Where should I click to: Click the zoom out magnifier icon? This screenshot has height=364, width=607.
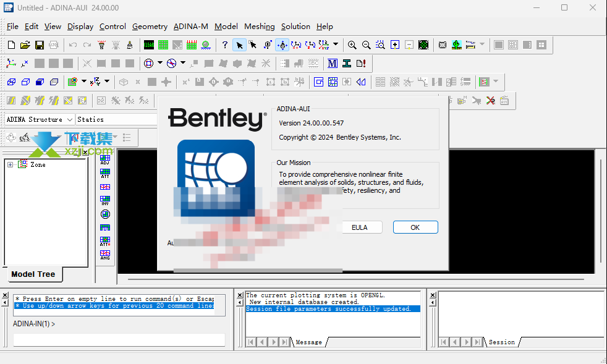point(366,45)
